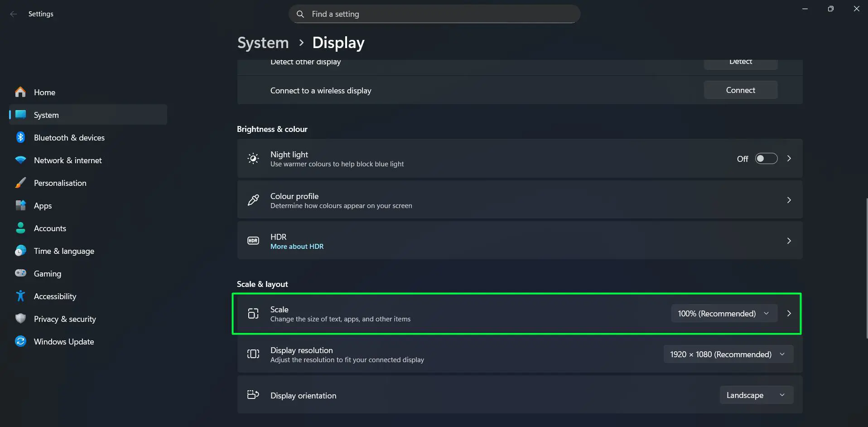The width and height of the screenshot is (868, 427).
Task: Click the back arrow next to Settings
Action: [x=13, y=14]
